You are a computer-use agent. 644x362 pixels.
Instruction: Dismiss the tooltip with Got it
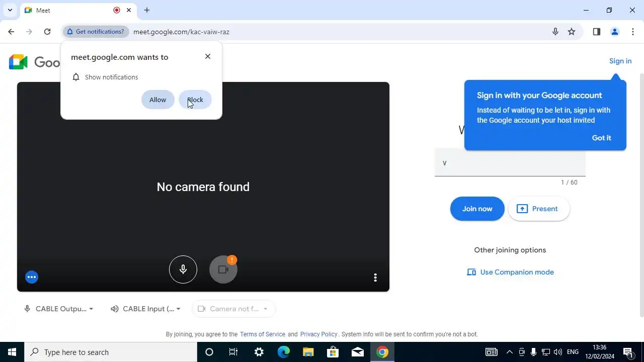[x=601, y=138]
